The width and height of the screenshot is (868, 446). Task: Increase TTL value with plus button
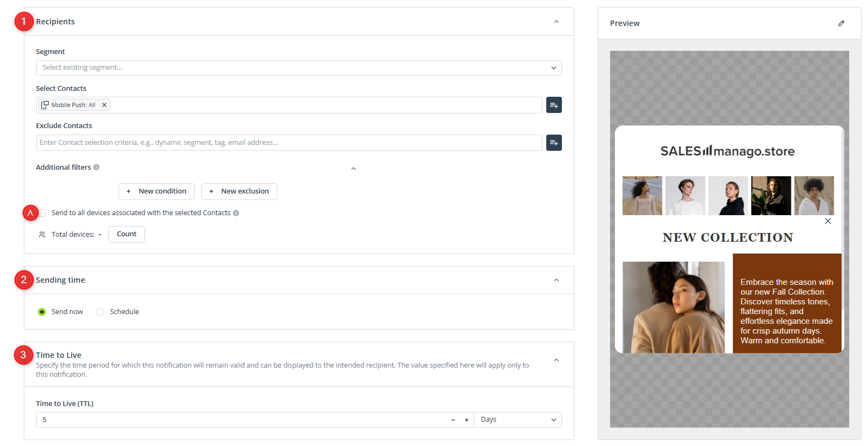466,420
